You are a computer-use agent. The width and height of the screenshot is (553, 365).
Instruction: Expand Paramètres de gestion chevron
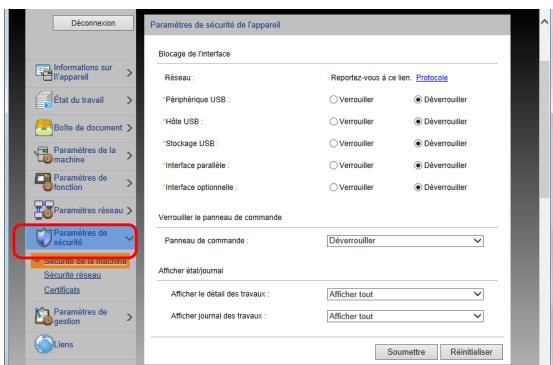point(129,317)
